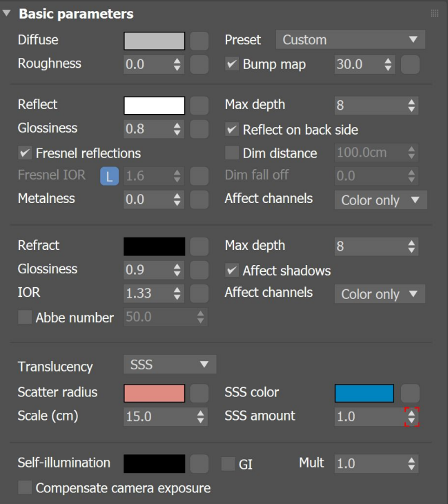This screenshot has height=504, width=448.
Task: Enable Compensate camera exposure checkbox
Action: (25, 488)
